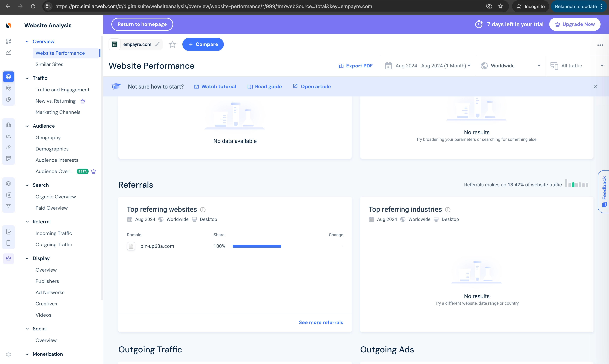Open the settings gear at bottom of sidebar
This screenshot has height=364, width=609.
coord(8,354)
